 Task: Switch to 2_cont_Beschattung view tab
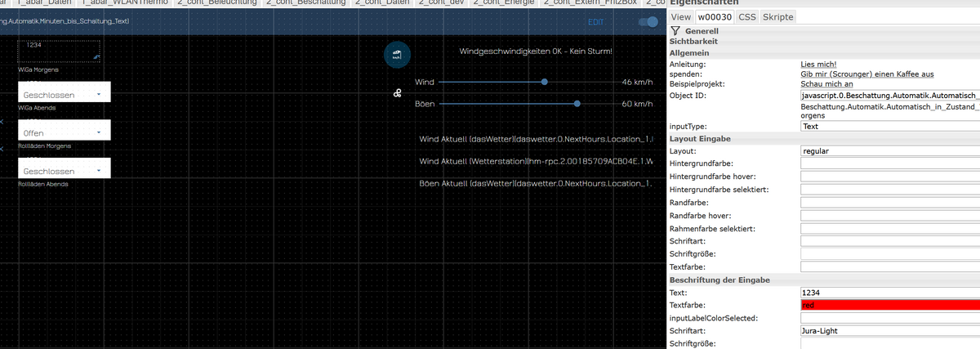(x=306, y=3)
